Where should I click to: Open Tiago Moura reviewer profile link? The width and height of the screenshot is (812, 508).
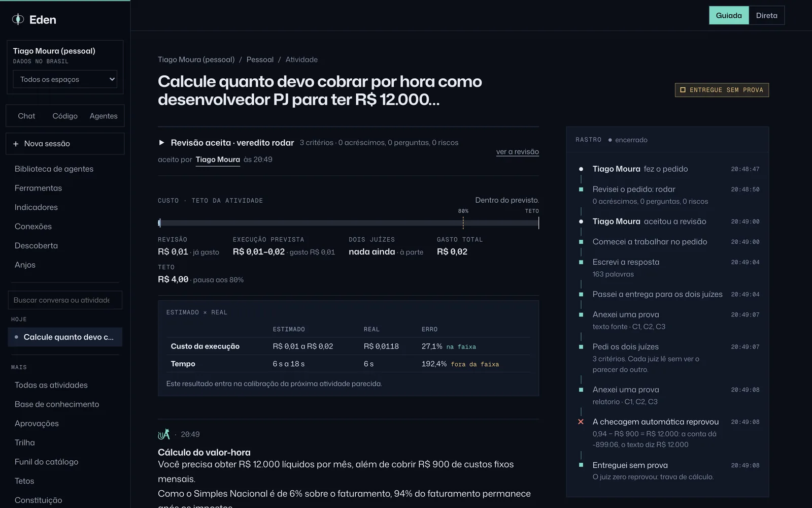(218, 160)
